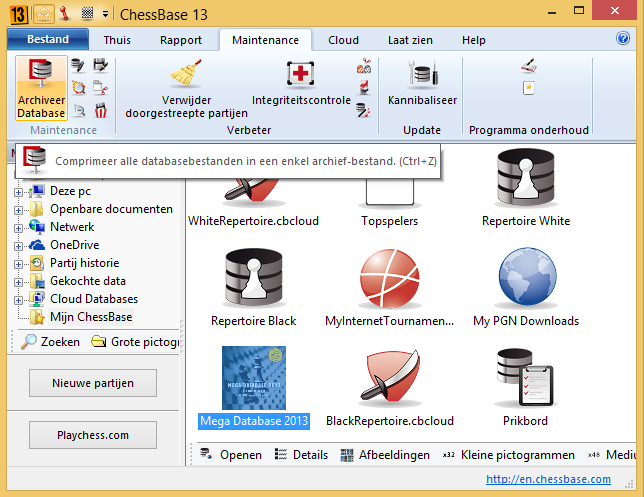Click Grote pictogrammen folder option
This screenshot has width=644, height=497.
tap(135, 341)
